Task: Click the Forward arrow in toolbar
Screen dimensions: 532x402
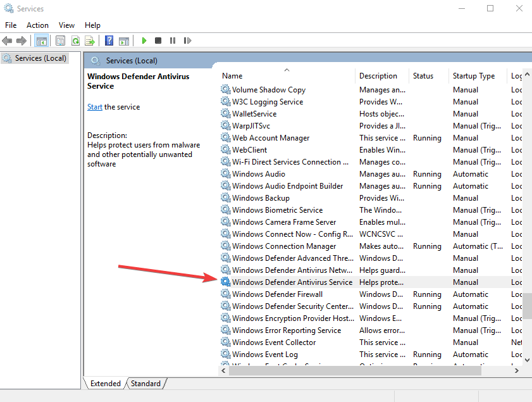Action: [x=21, y=41]
